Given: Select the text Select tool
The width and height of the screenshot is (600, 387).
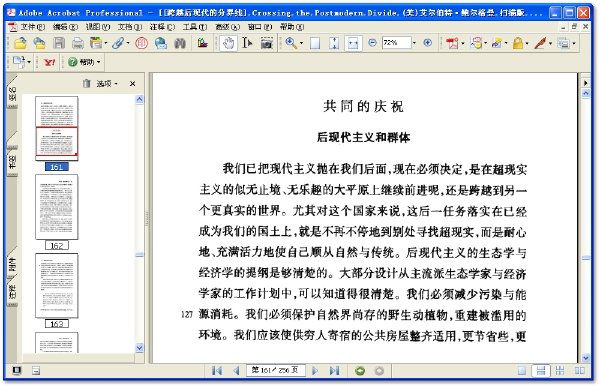Looking at the screenshot, I should [247, 43].
